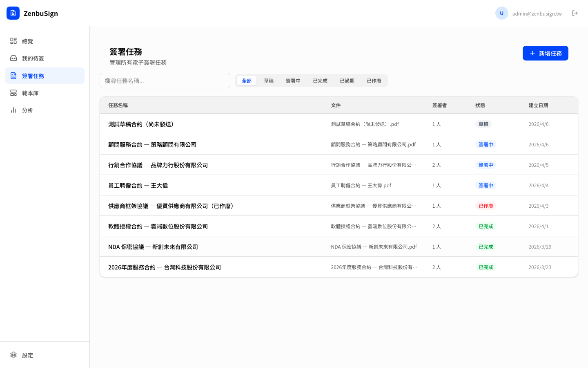588x368 pixels.
Task: Open task 顧問服務合約 — 策略顧問有限公司
Action: click(152, 144)
